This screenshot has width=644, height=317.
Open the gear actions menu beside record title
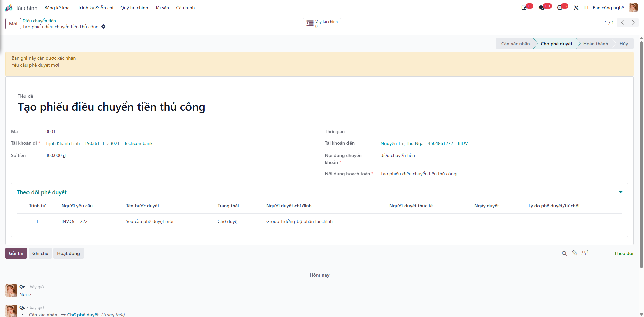103,27
